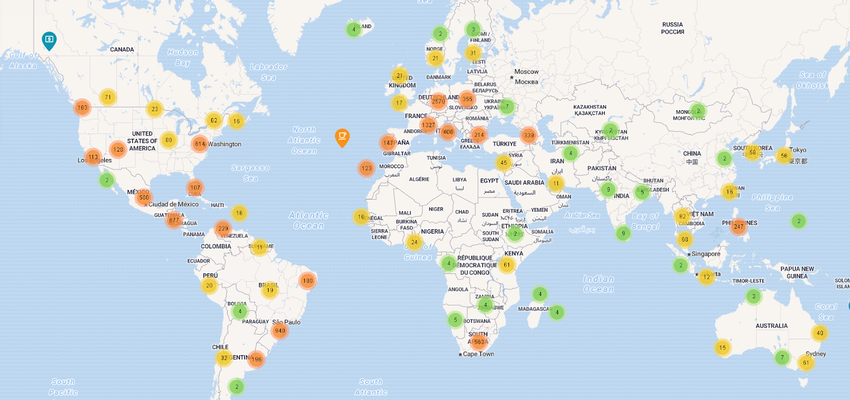Expand the 196 cluster in Argentina

pyautogui.click(x=256, y=359)
